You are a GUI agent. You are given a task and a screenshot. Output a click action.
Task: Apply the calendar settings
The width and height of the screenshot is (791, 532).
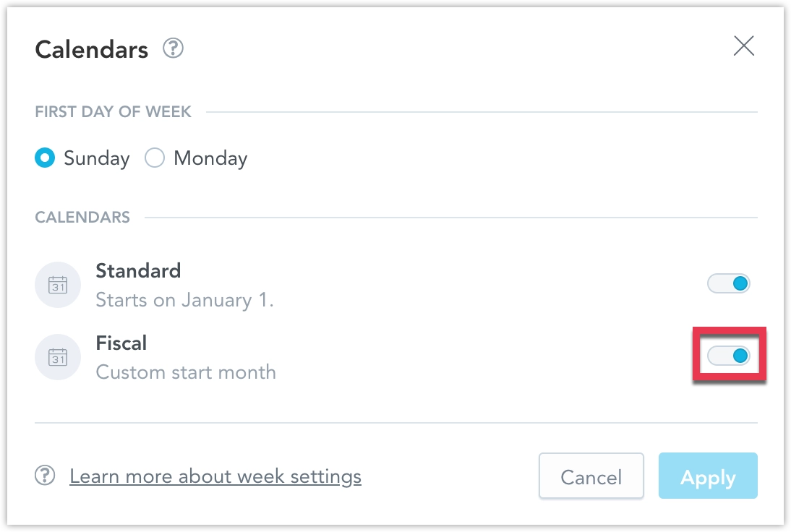coord(708,476)
